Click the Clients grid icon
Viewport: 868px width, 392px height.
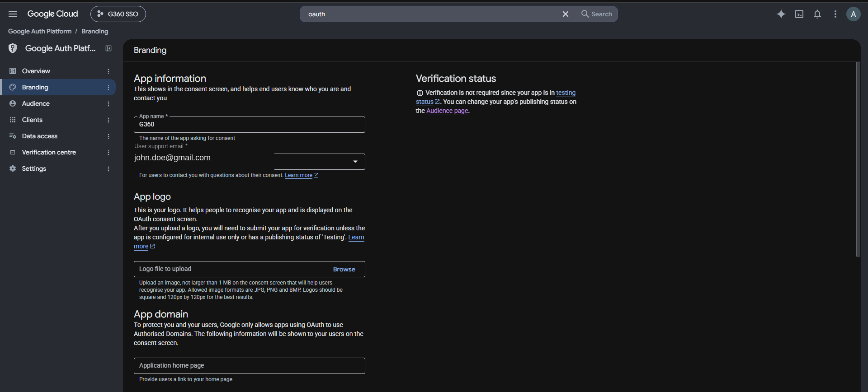(13, 120)
